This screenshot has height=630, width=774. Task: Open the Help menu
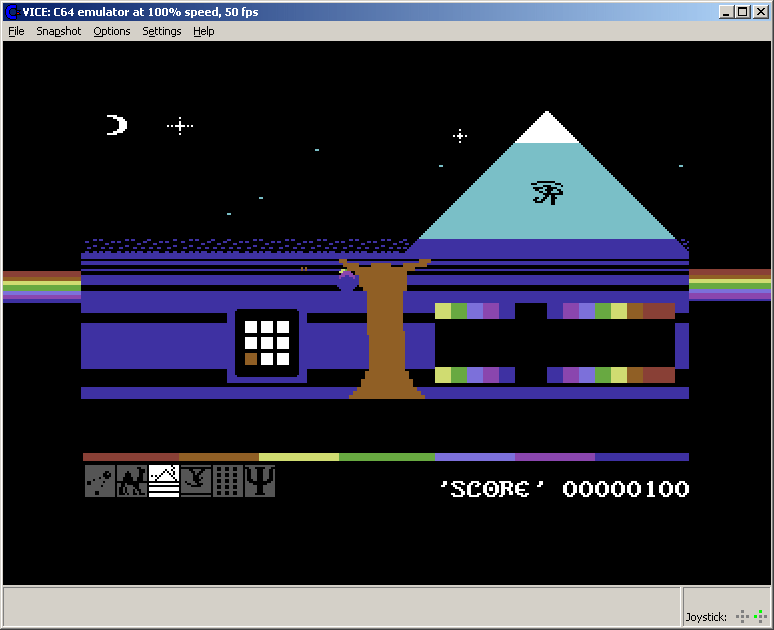point(204,31)
